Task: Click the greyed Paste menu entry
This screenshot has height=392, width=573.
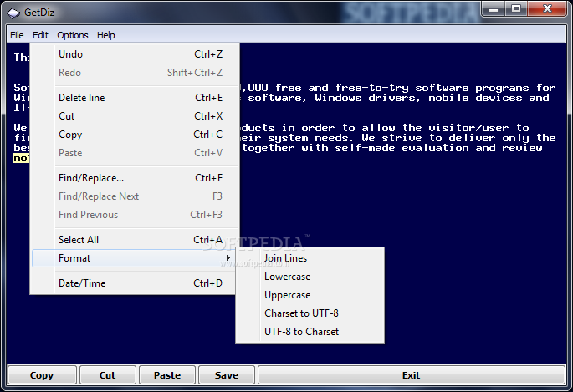Action: click(x=135, y=153)
